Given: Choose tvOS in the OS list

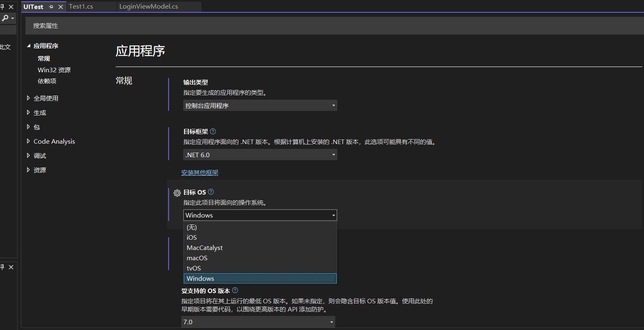Looking at the screenshot, I should coord(260,268).
